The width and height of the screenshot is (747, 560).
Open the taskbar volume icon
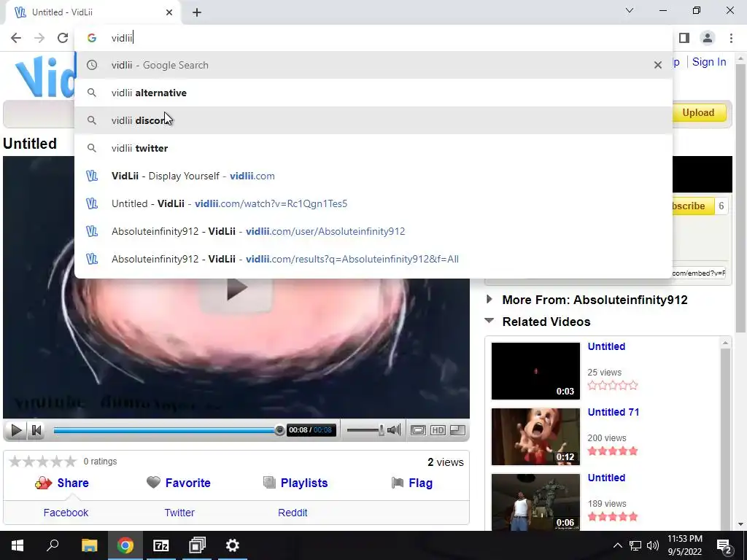click(653, 545)
